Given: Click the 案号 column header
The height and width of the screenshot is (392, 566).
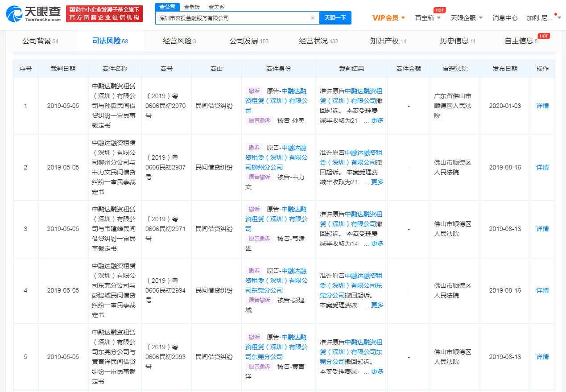Looking at the screenshot, I should pyautogui.click(x=166, y=69).
